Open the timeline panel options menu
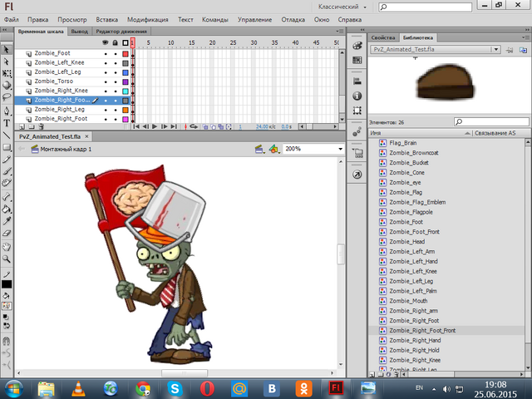532x399 pixels. tap(340, 32)
